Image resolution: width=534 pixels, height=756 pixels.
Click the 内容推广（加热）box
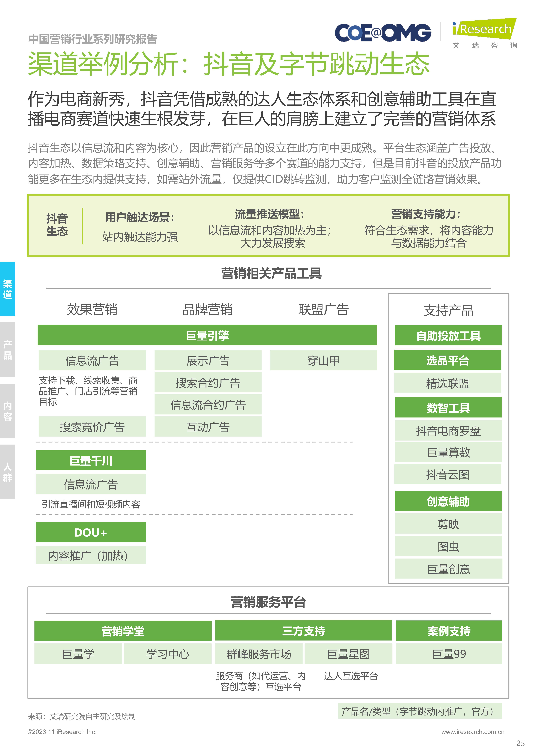91,555
